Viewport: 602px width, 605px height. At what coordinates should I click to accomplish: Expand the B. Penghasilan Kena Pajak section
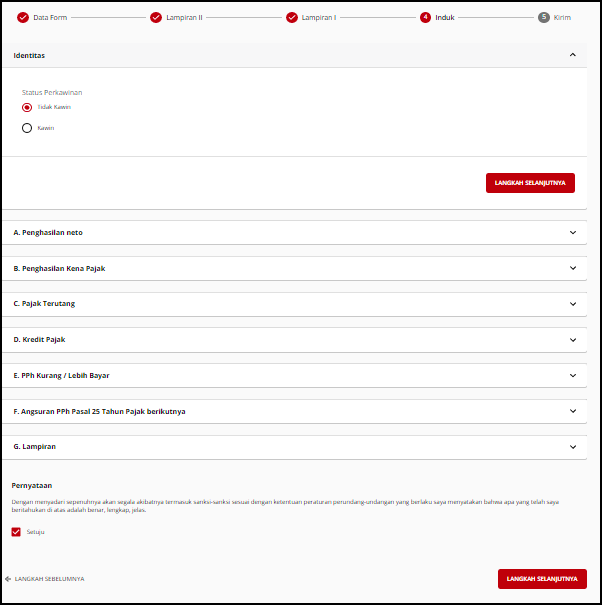pos(572,268)
